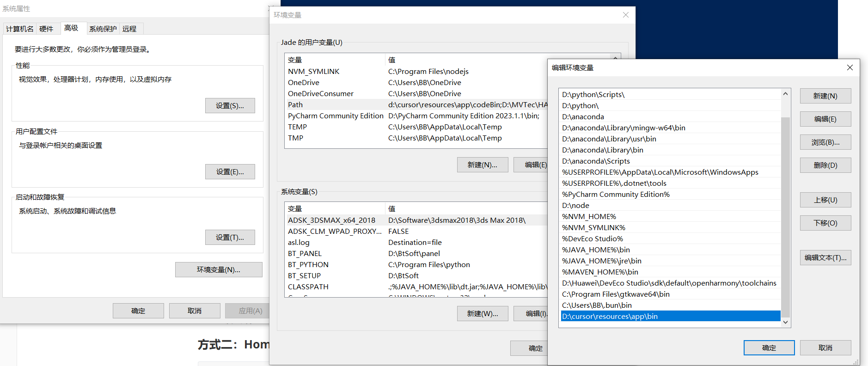Close the 编辑环境变量 dialog window

tap(850, 67)
